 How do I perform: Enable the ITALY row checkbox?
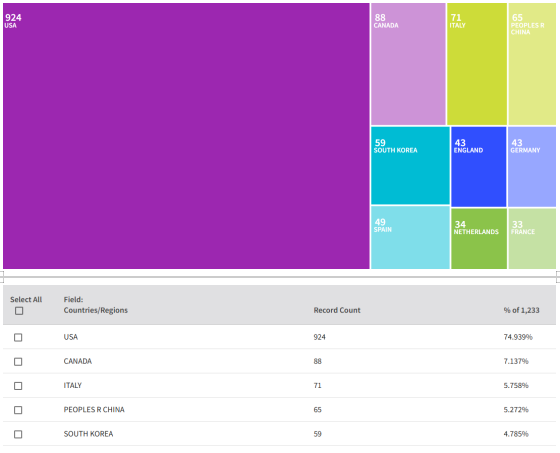(18, 386)
